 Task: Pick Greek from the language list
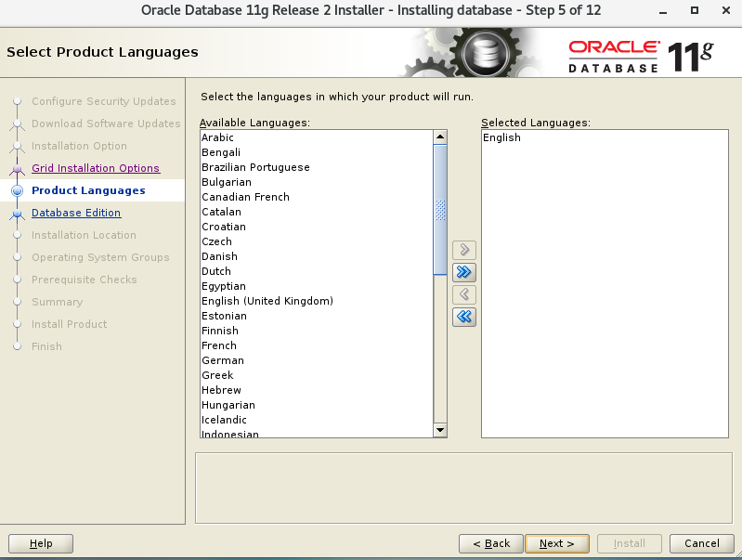pyautogui.click(x=317, y=375)
